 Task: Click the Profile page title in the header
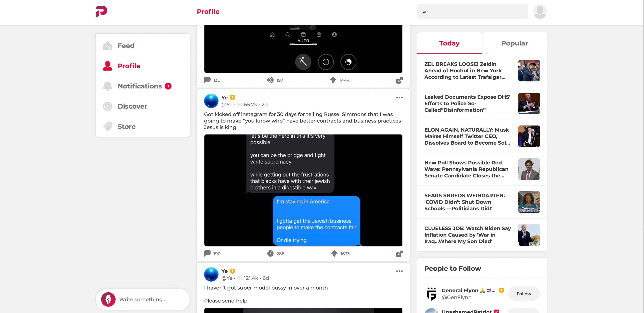pyautogui.click(x=208, y=12)
